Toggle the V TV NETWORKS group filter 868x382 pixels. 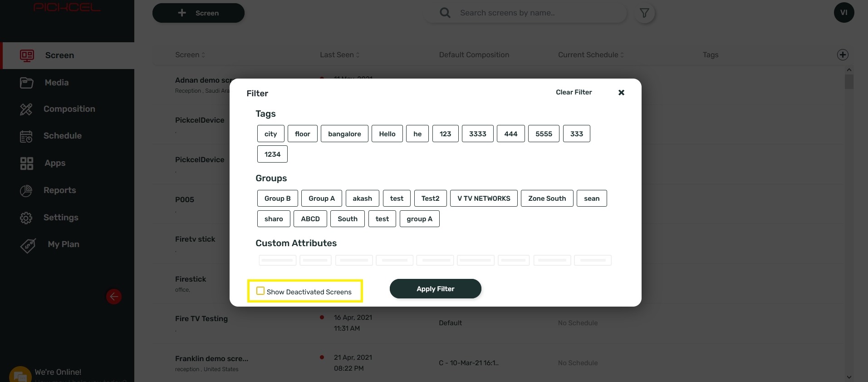tap(484, 198)
